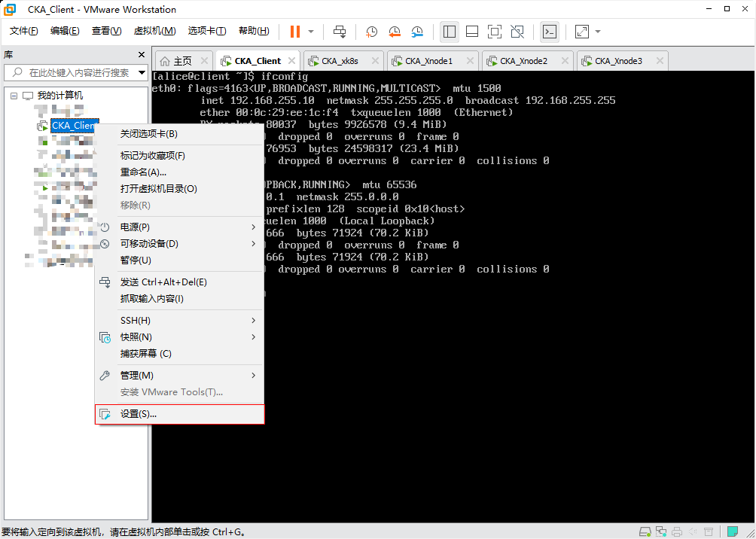This screenshot has height=539, width=756.
Task: Choose 关闭选项卡(B) from context menu
Action: [179, 133]
